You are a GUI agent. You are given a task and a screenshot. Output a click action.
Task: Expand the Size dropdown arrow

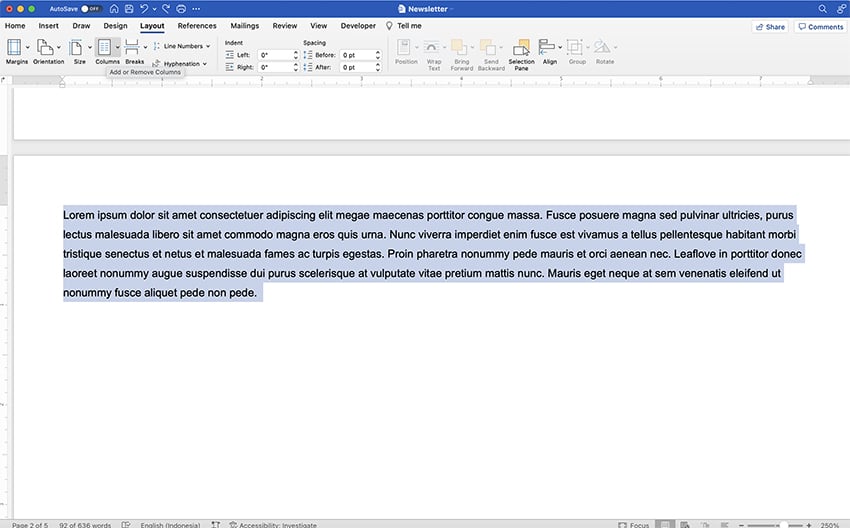point(89,47)
